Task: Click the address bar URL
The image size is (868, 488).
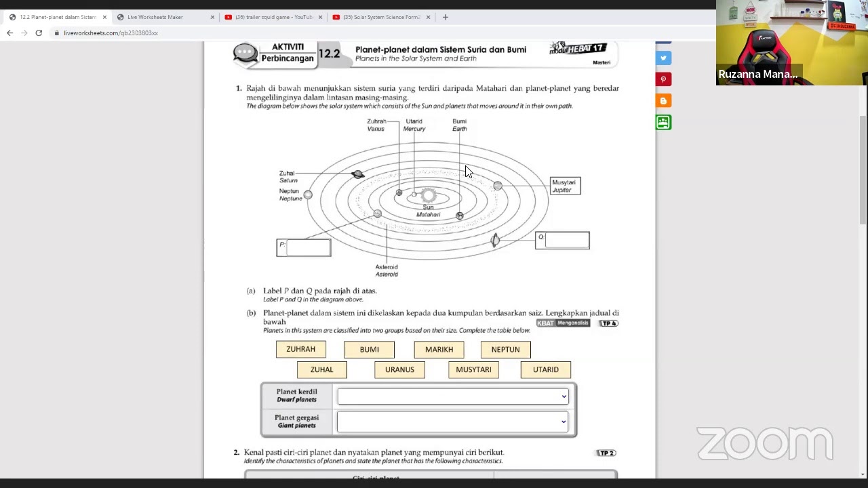Action: [x=111, y=33]
